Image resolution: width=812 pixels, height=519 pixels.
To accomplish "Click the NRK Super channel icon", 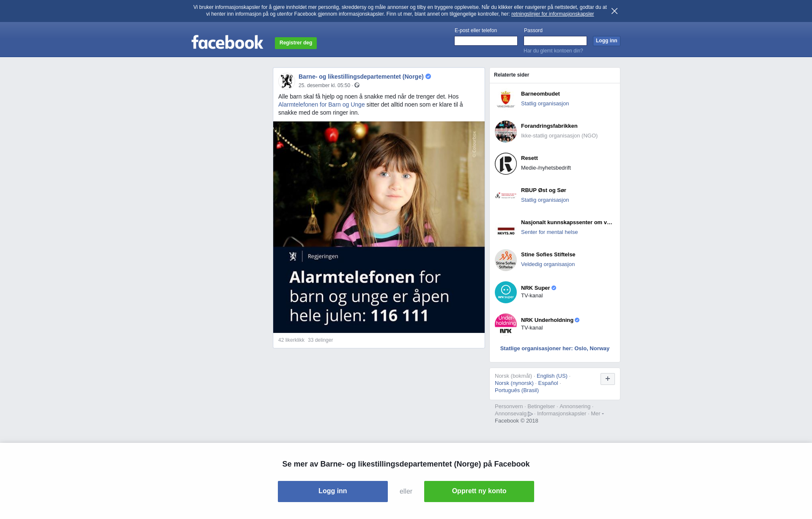I will (x=506, y=292).
